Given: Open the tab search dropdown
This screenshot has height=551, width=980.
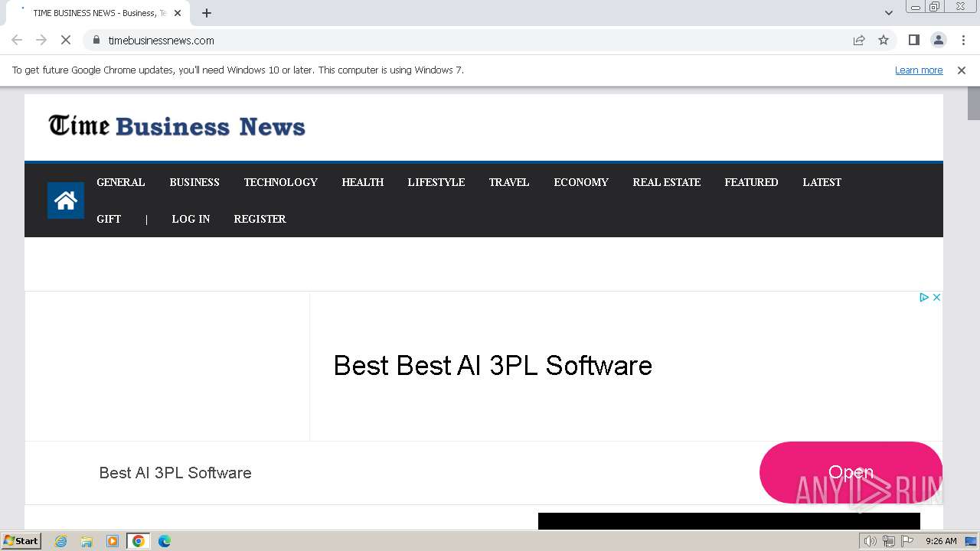Looking at the screenshot, I should tap(889, 13).
